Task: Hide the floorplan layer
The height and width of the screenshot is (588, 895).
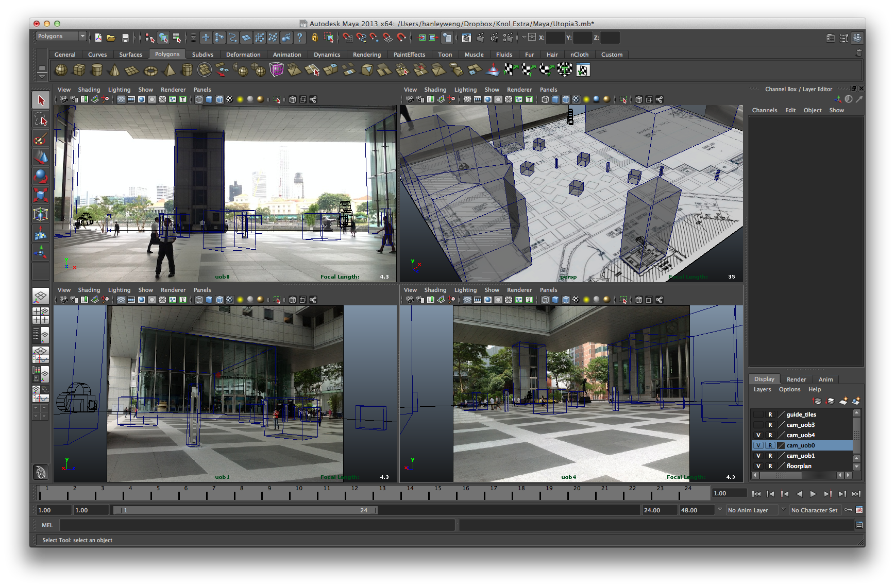Action: pos(758,466)
